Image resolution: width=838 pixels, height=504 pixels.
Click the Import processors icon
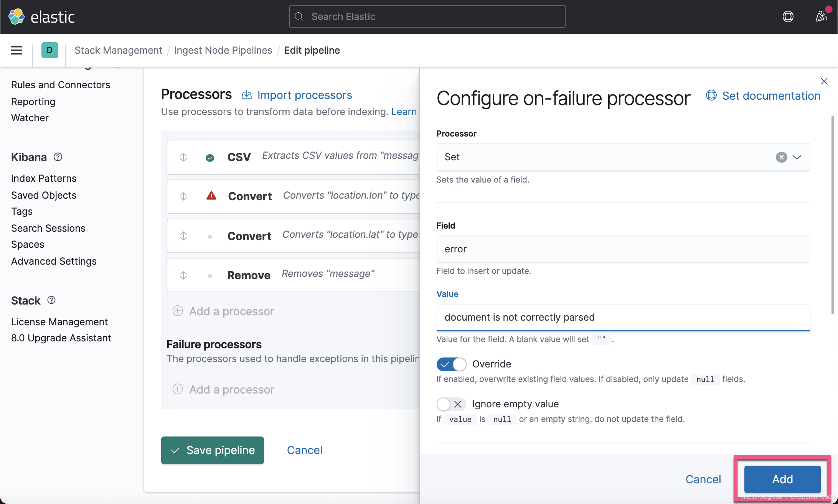click(x=247, y=95)
